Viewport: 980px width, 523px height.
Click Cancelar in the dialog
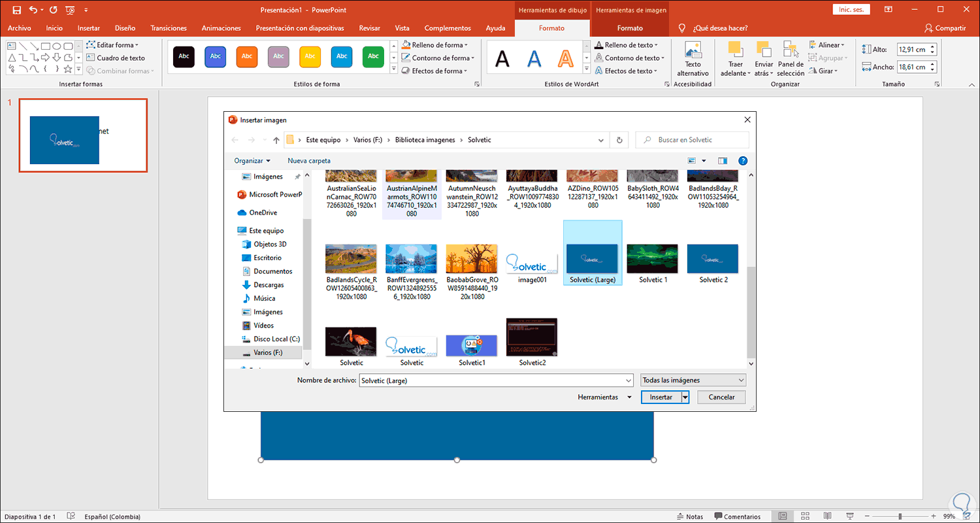tap(722, 397)
